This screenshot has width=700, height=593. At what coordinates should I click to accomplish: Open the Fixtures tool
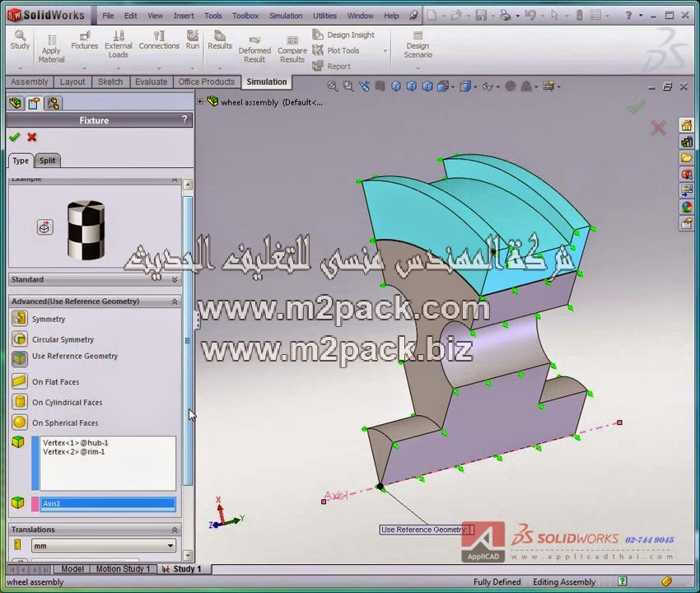pyautogui.click(x=84, y=40)
